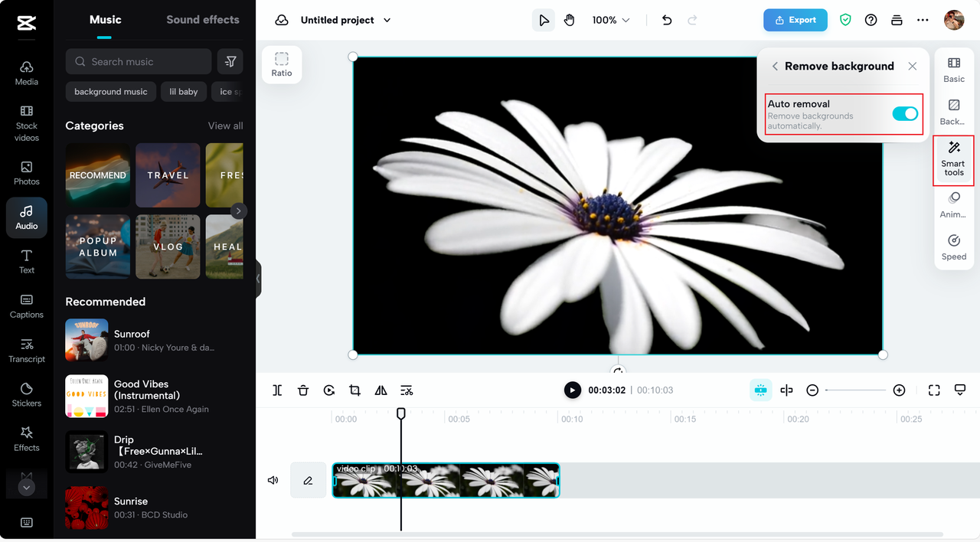The height and width of the screenshot is (542, 980).
Task: Expand more sidebar items chevron
Action: pyautogui.click(x=27, y=488)
